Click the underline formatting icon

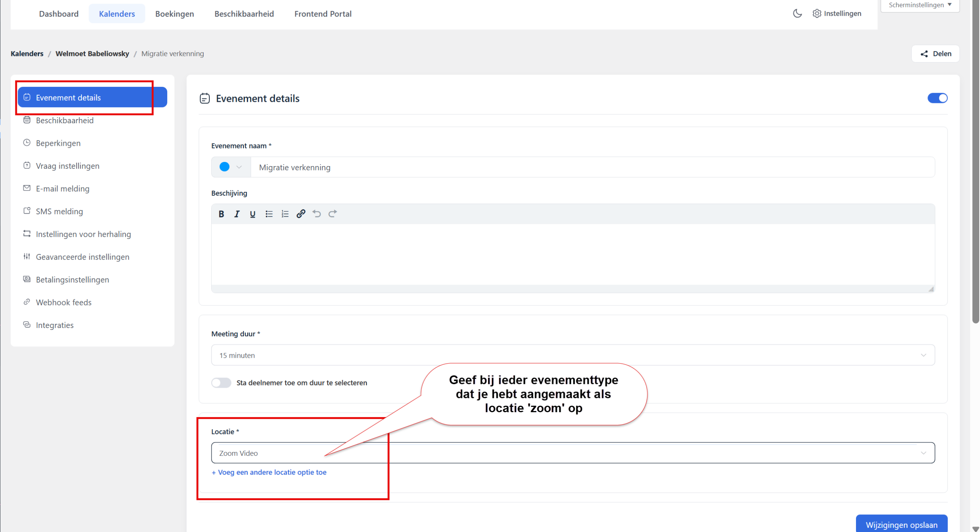click(x=253, y=214)
